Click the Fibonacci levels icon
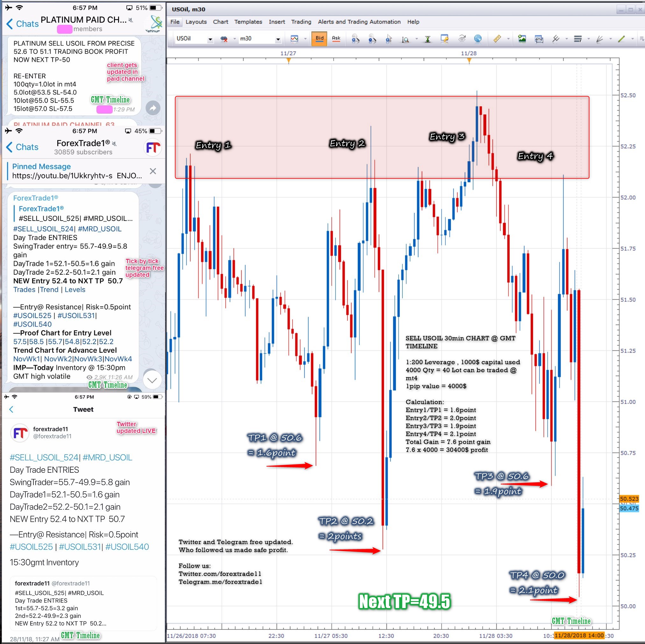This screenshot has width=645, height=644. pyautogui.click(x=578, y=39)
